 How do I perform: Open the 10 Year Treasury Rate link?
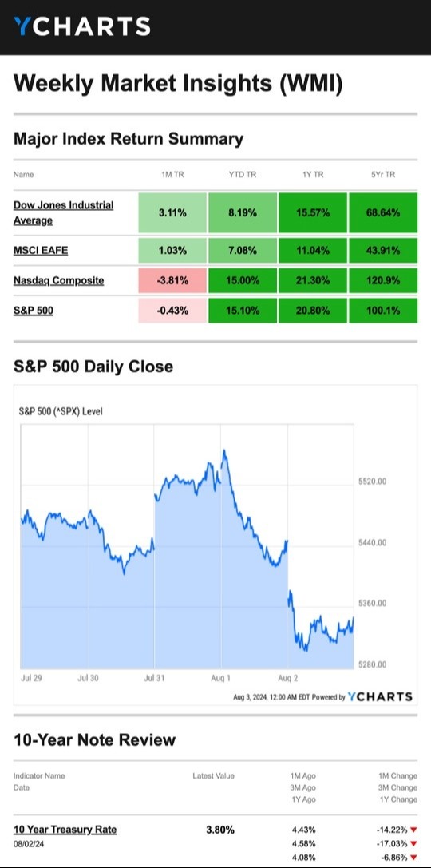(x=65, y=829)
